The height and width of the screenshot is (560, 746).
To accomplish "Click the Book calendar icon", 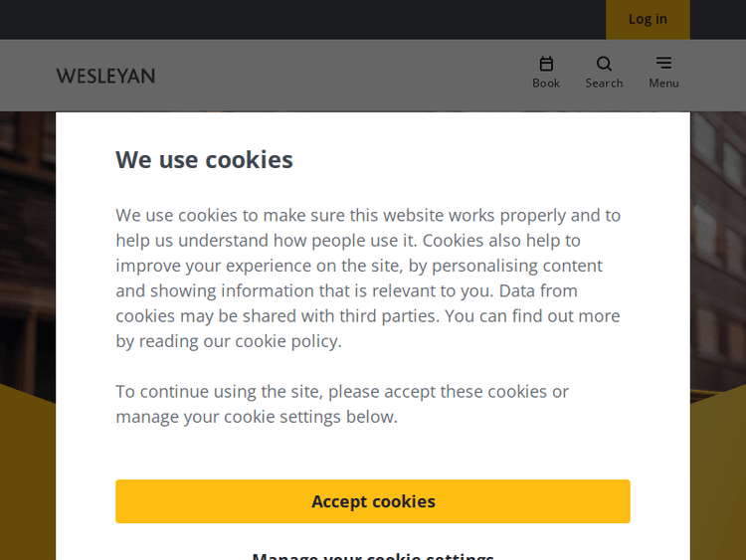I will (546, 64).
